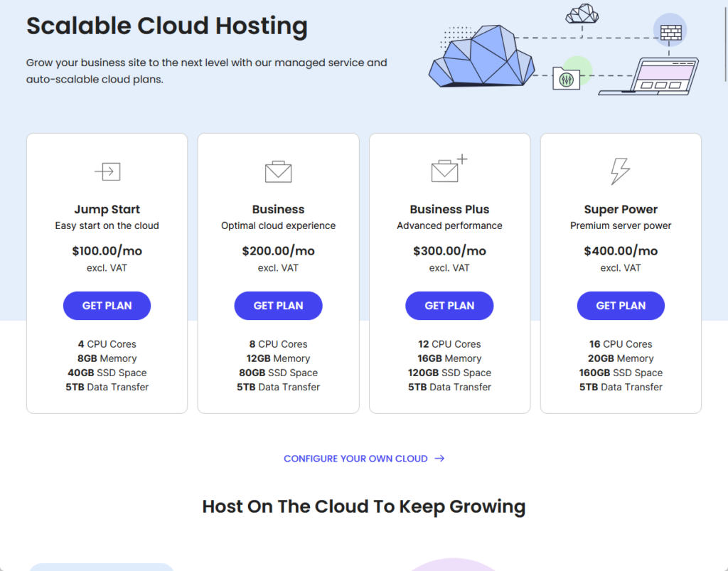Click the Jump Start arrow-box icon
Viewport: 728px width, 571px height.
pos(108,171)
